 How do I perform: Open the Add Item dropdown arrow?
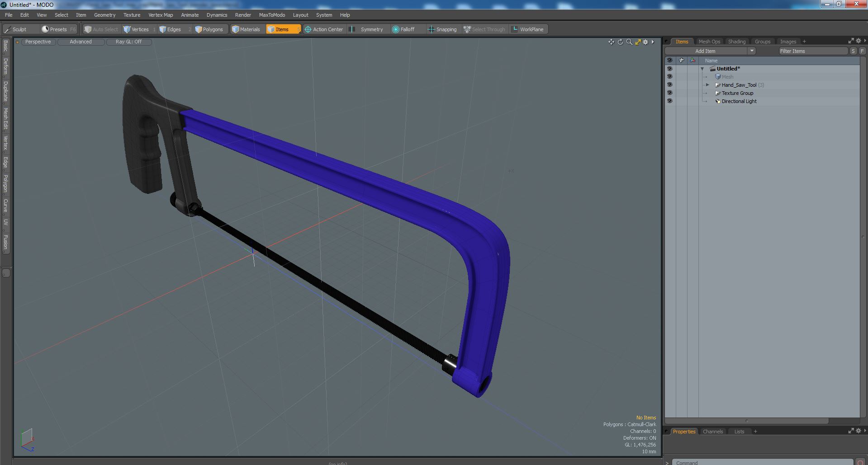(752, 51)
